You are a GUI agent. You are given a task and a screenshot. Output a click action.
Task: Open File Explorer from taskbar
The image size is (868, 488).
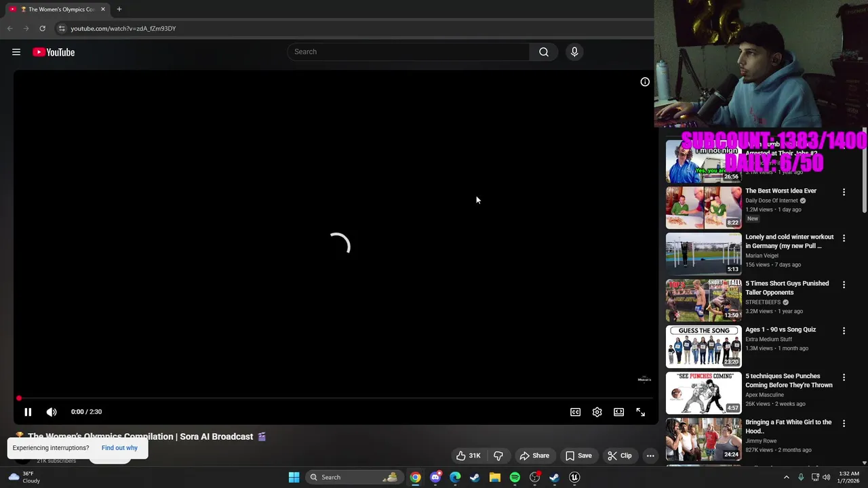[x=495, y=477]
